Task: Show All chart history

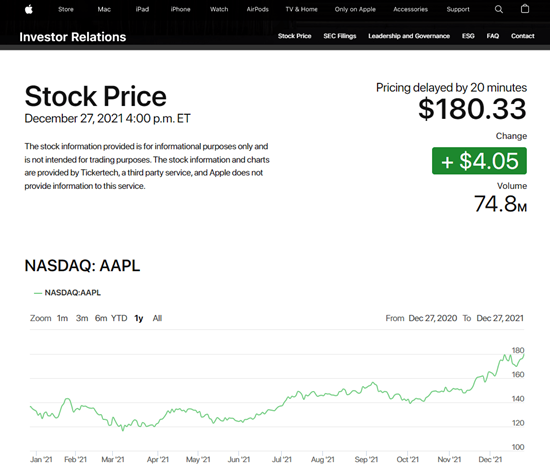Action: click(x=157, y=318)
